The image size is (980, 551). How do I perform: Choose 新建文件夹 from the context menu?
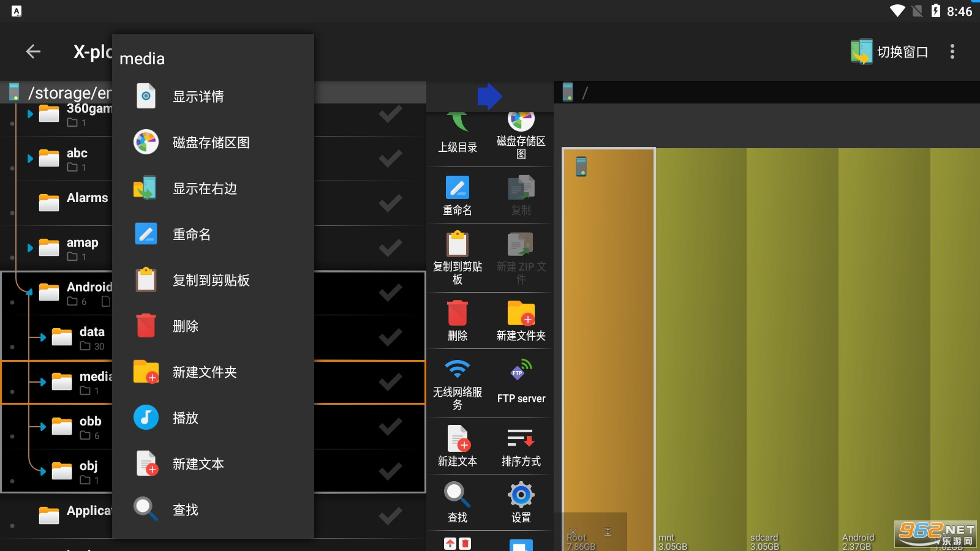213,372
